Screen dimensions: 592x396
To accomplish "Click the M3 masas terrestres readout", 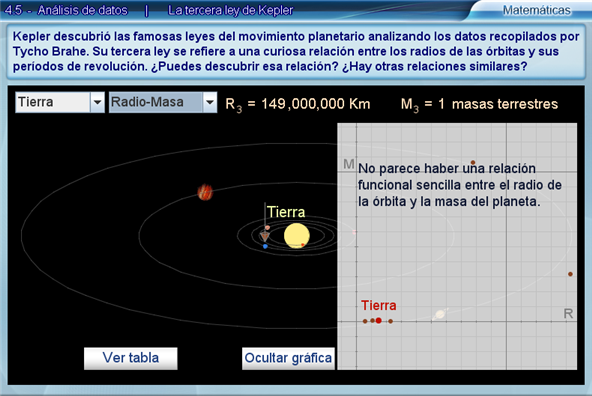I will tap(479, 104).
